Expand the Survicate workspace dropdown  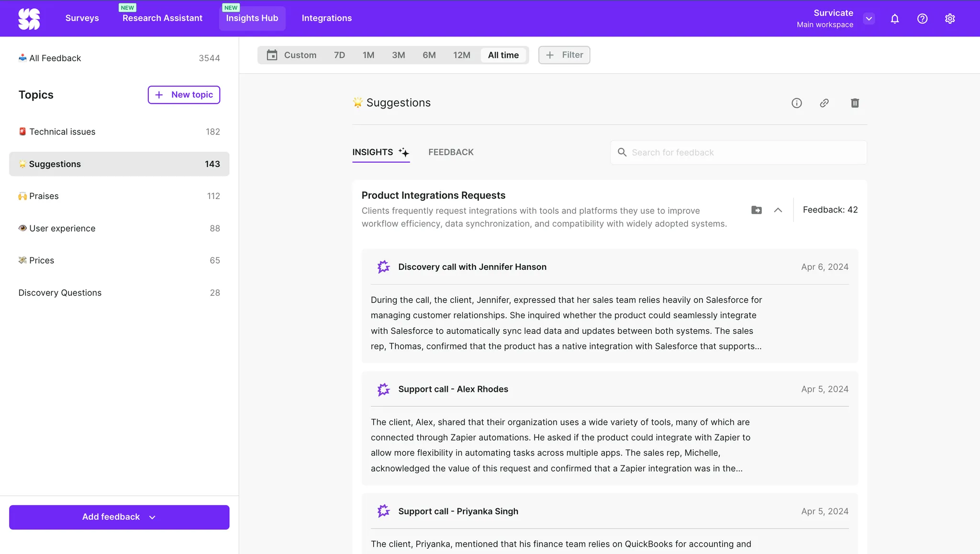[869, 19]
